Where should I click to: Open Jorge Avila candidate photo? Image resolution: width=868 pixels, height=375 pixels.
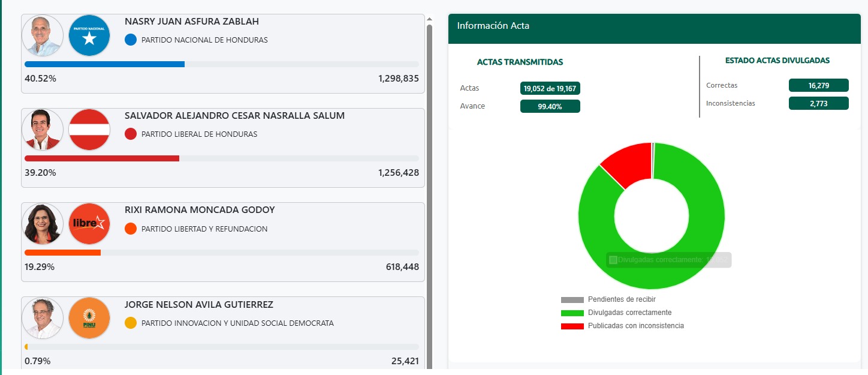point(43,318)
